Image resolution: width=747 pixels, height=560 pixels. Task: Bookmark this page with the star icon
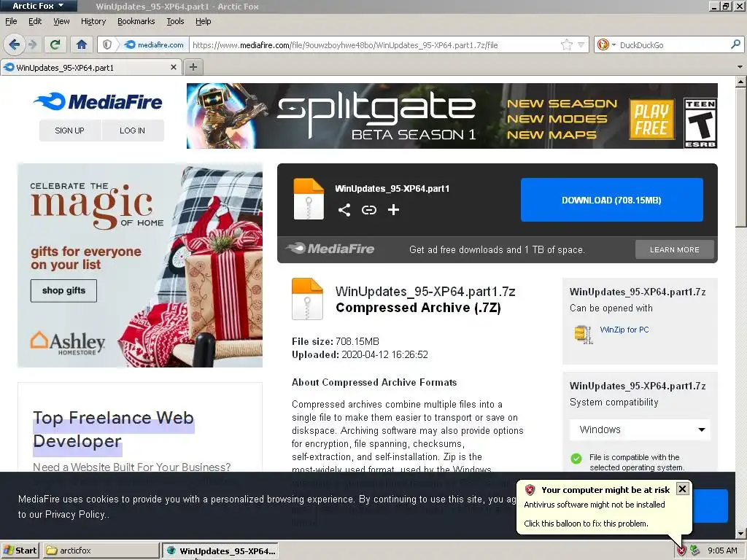click(566, 44)
